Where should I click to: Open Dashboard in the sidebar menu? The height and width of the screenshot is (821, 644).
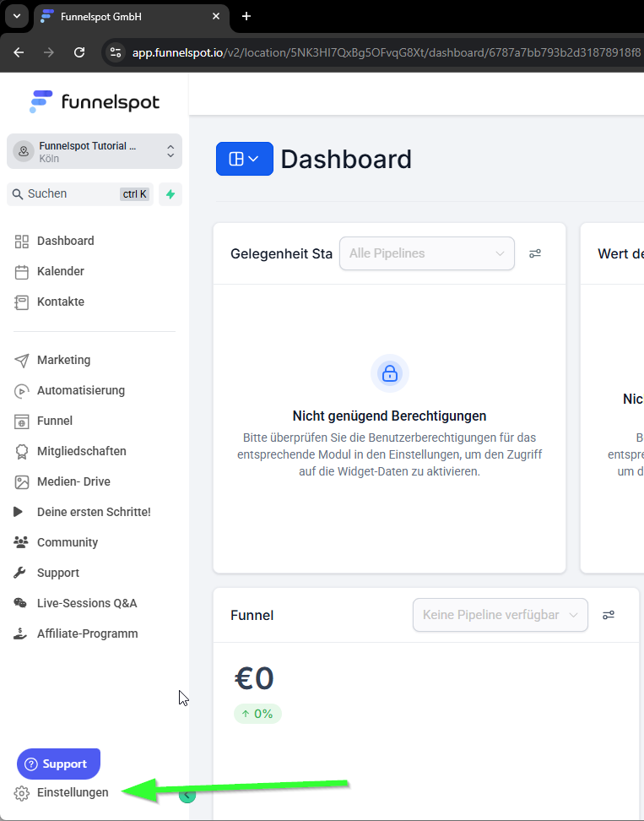[65, 241]
